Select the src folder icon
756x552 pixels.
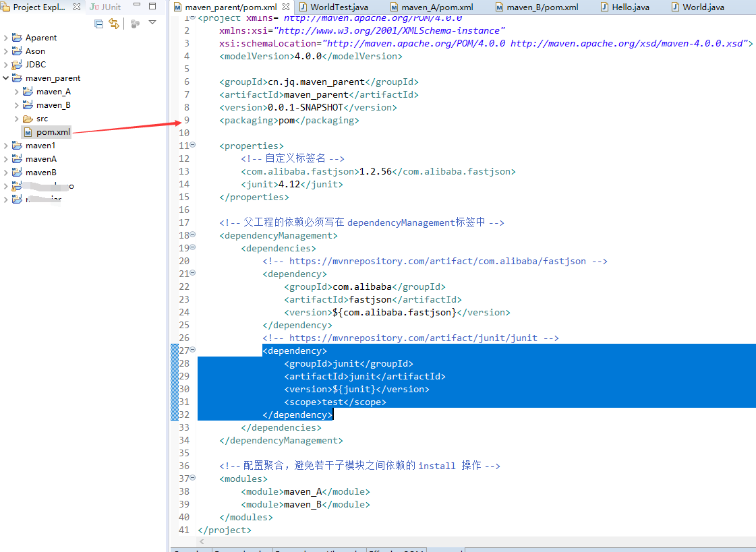click(28, 119)
